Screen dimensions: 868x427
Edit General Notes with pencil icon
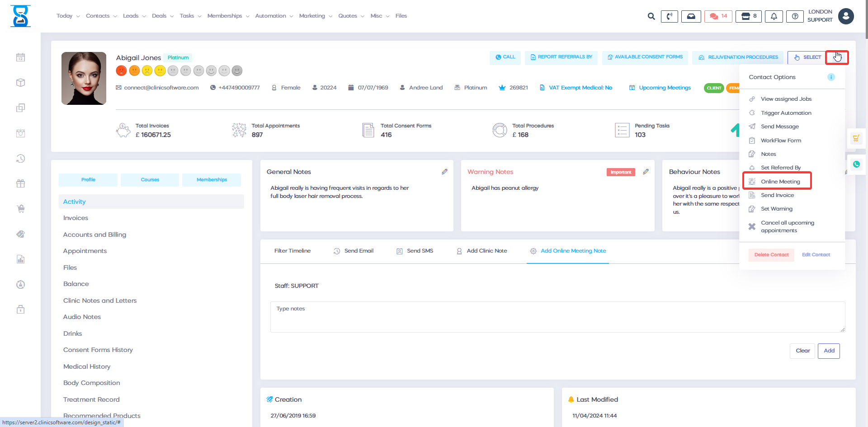click(444, 172)
